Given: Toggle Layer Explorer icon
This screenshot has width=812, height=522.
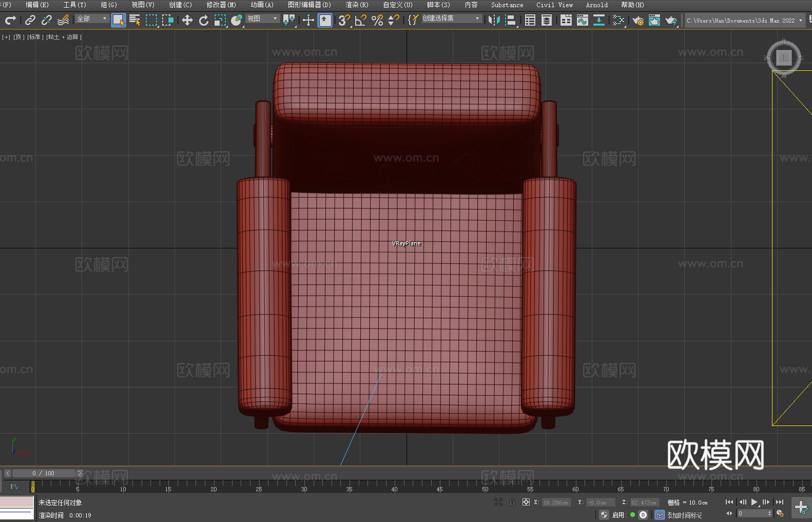Looking at the screenshot, I should tap(547, 20).
